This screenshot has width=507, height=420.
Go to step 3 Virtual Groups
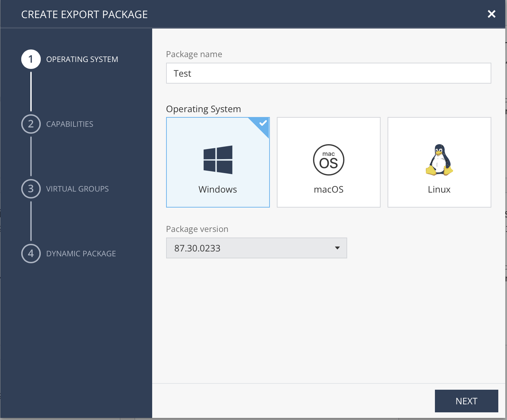[x=65, y=189]
